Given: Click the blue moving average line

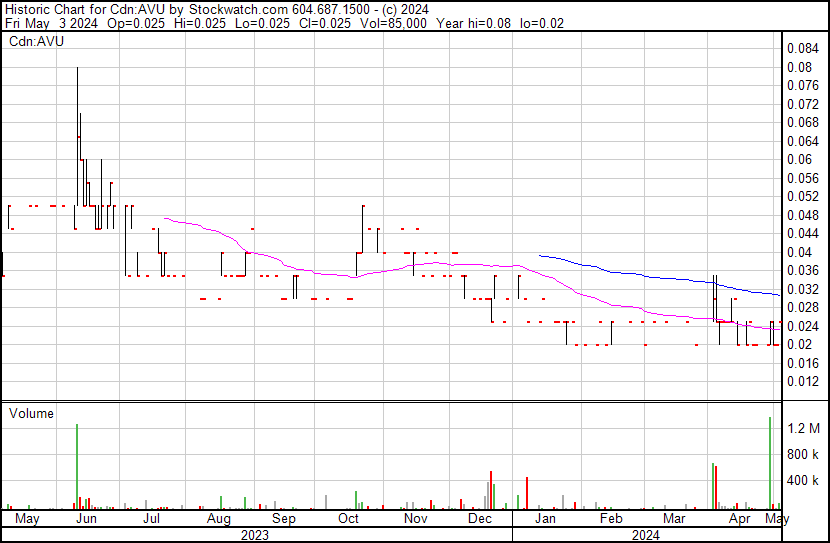Looking at the screenshot, I should pyautogui.click(x=662, y=277).
